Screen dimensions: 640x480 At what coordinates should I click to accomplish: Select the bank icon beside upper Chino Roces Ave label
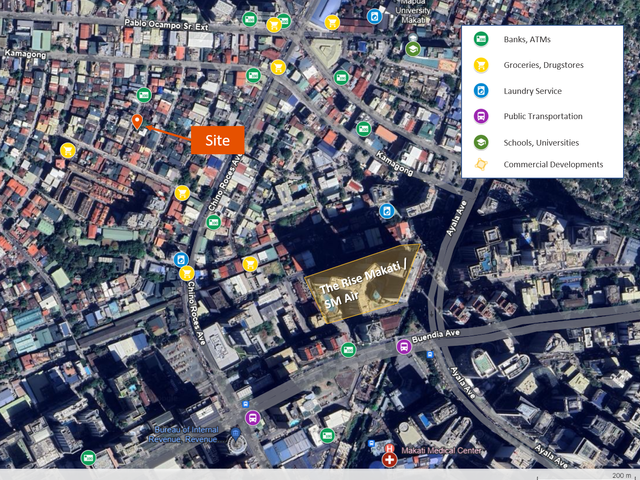click(x=213, y=222)
